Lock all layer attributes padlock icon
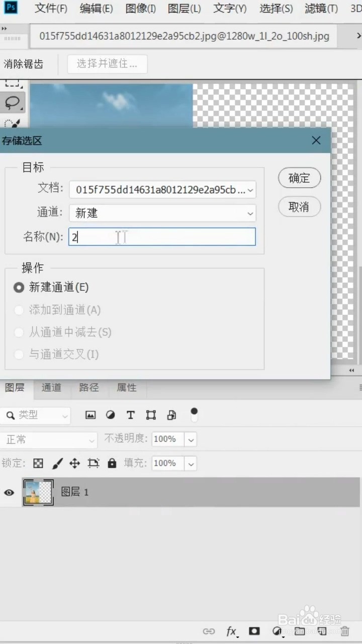362x644 pixels. 112,463
